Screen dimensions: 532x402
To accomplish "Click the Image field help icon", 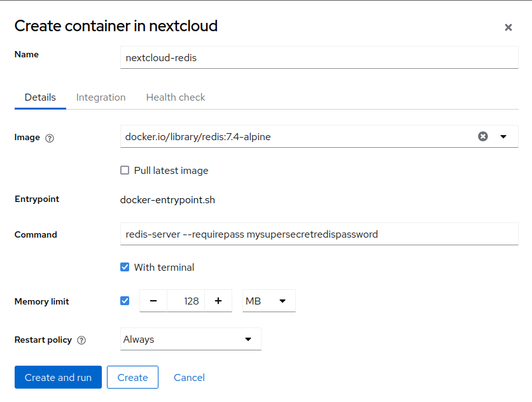I will click(50, 138).
